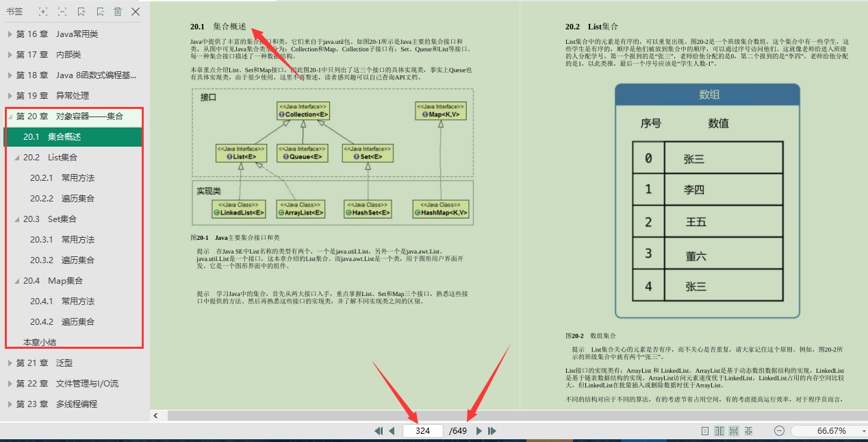Toggle continuous scrolling view
Image resolution: width=868 pixels, height=442 pixels.
734,431
